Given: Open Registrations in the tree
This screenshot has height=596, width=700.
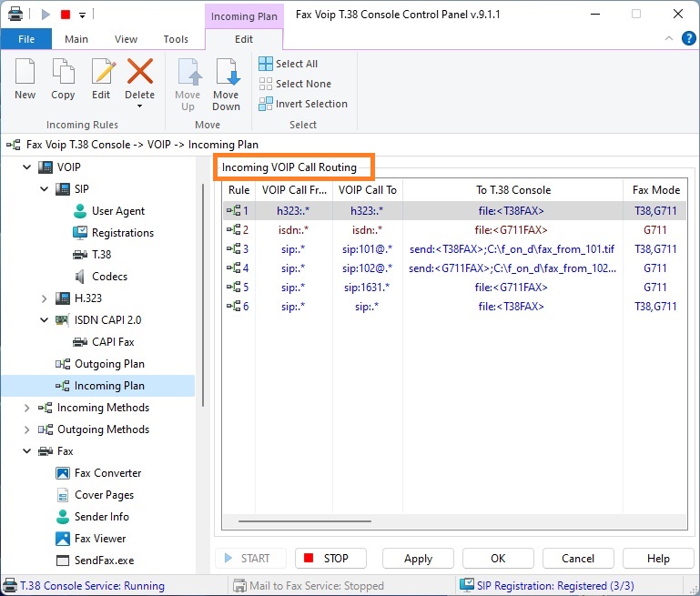Looking at the screenshot, I should pyautogui.click(x=114, y=233).
